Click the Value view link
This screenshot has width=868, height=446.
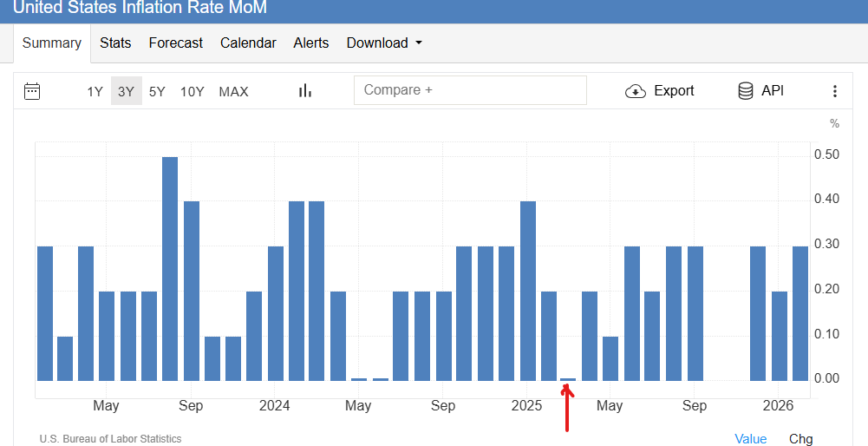pos(750,438)
